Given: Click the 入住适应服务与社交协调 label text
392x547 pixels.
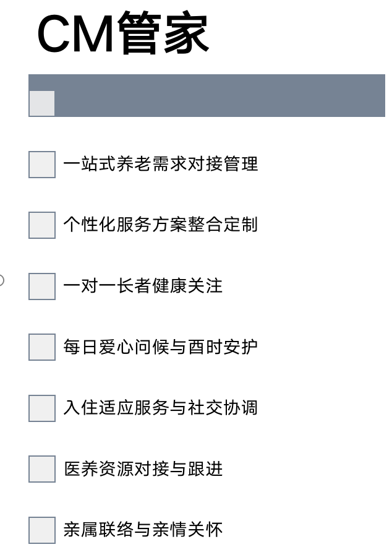Looking at the screenshot, I should 161,407.
